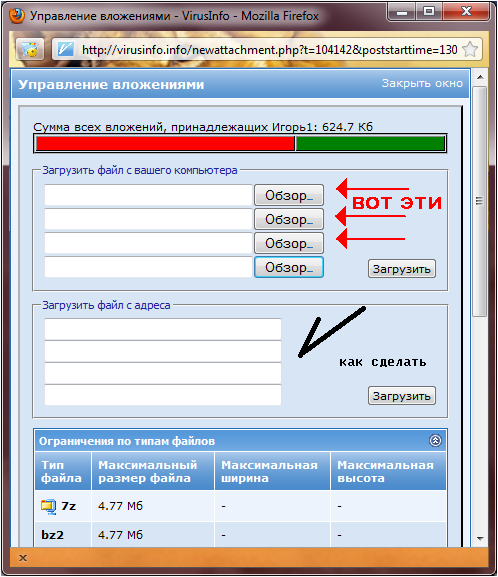Click the toolbar icon left of address bar
The image size is (498, 577).
pos(30,49)
